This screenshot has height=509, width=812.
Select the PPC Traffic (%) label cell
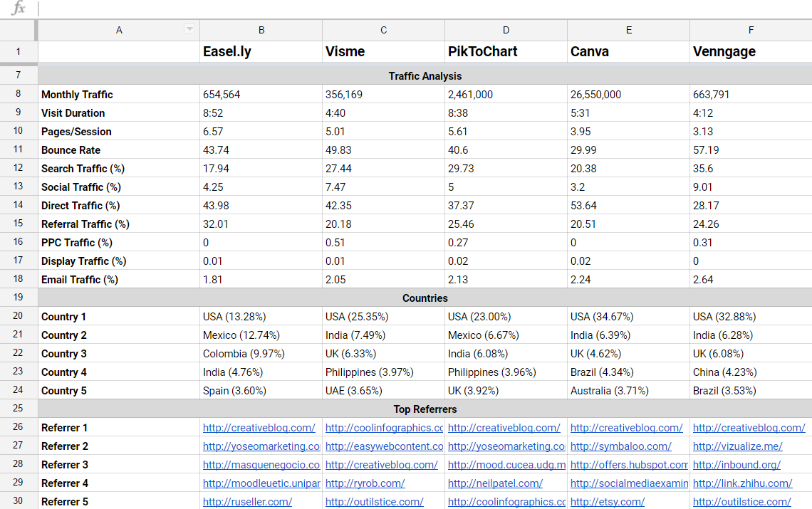click(x=119, y=242)
